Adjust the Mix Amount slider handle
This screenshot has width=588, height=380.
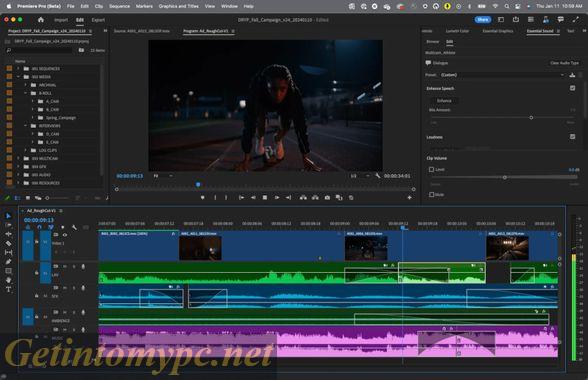tap(531, 118)
